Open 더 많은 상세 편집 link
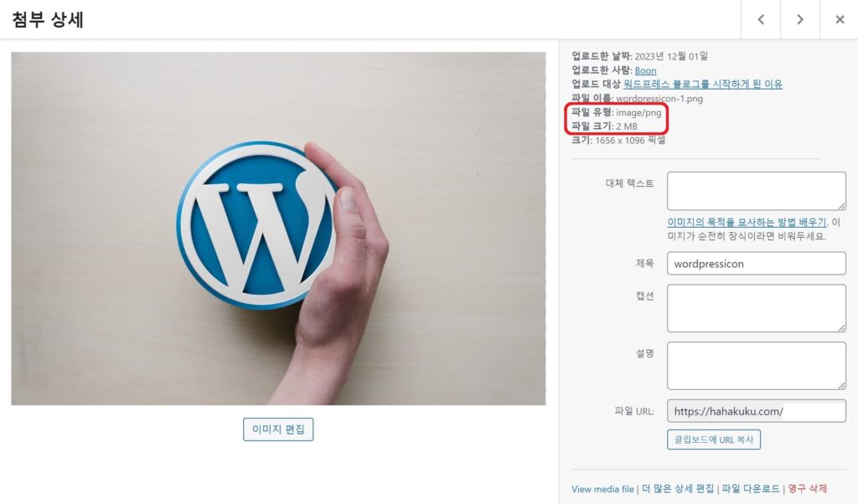The image size is (858, 504). 677,489
